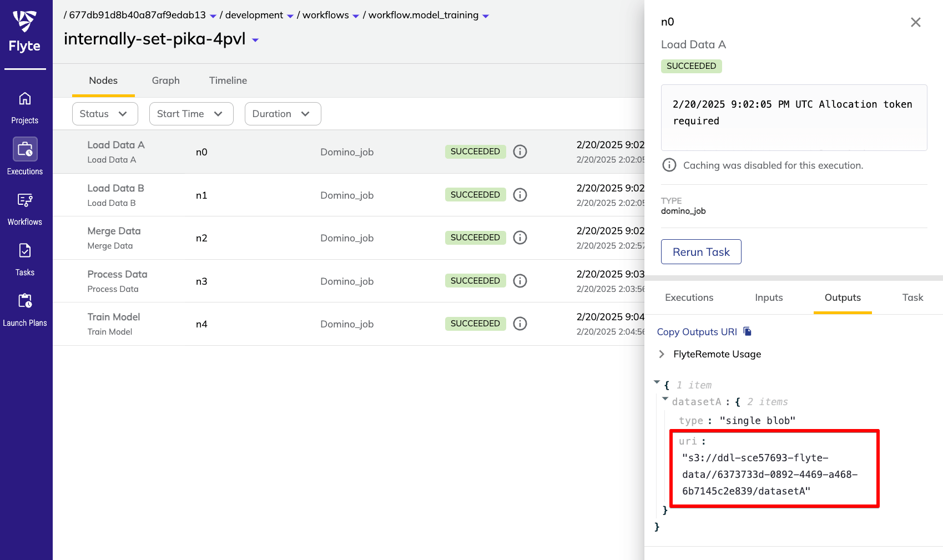Go to Workflows in sidebar

(25, 209)
